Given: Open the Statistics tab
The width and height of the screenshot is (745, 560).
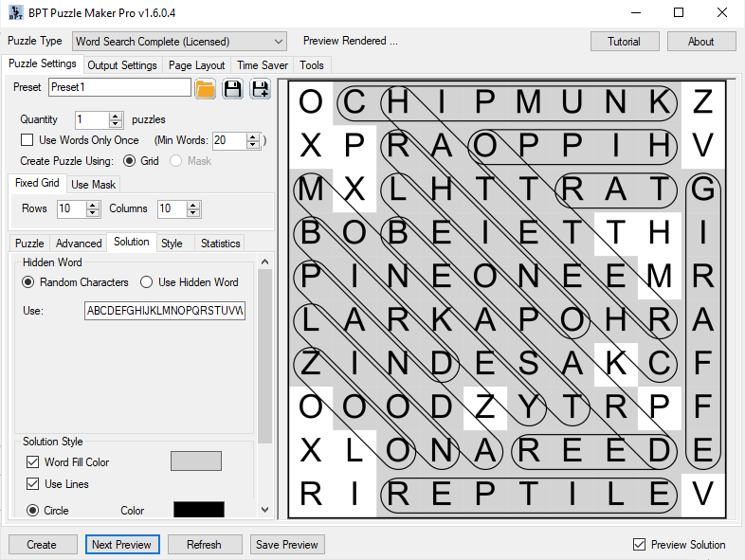Looking at the screenshot, I should (x=220, y=244).
